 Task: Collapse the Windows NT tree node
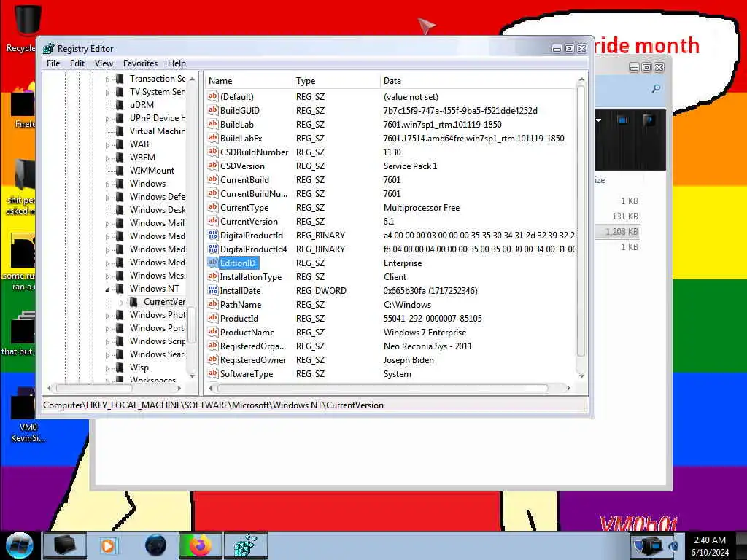tap(107, 289)
